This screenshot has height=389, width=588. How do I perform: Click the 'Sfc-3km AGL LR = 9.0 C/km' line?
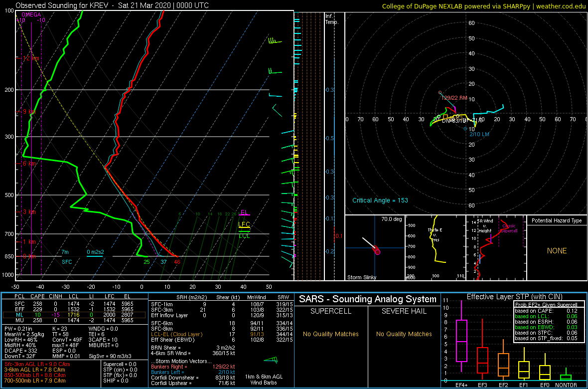coord(37,364)
